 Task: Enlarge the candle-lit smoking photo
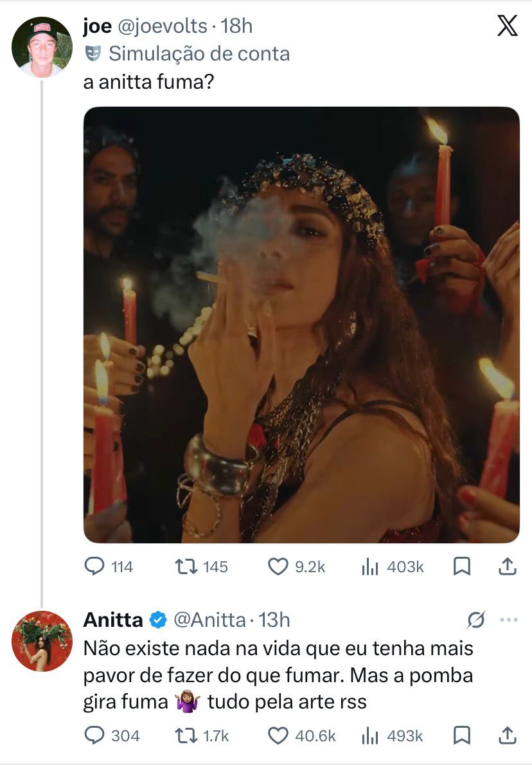(x=301, y=325)
